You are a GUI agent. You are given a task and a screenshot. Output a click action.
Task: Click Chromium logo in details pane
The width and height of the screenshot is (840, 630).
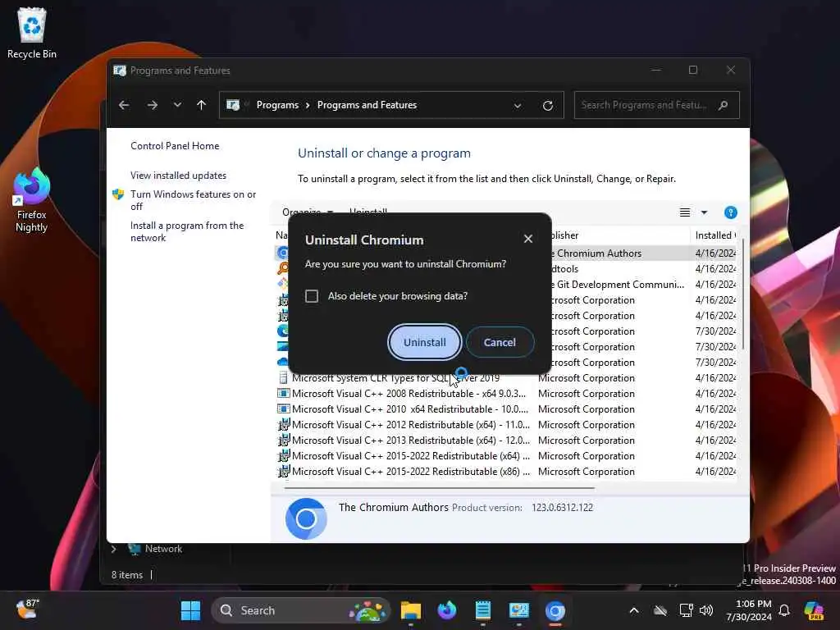(x=306, y=518)
